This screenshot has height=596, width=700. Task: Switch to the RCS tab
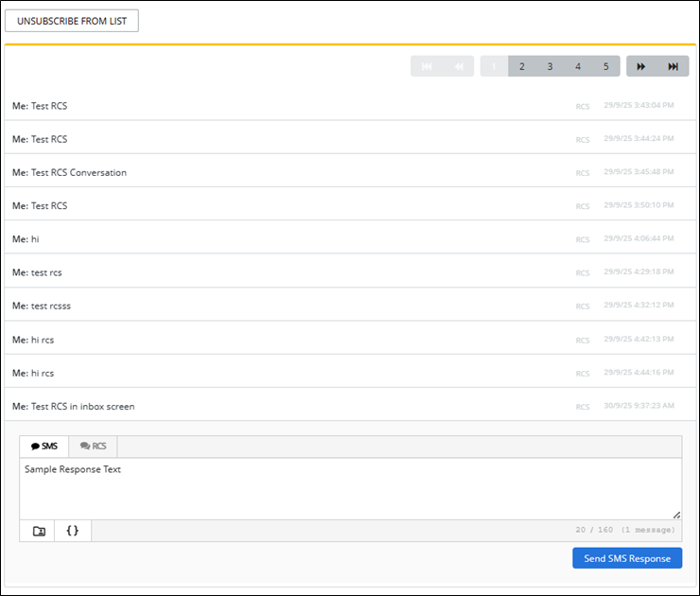coord(93,446)
